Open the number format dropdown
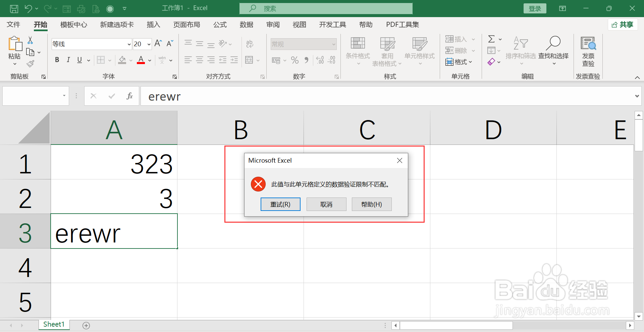Viewport: 644px width, 332px height. 334,44
